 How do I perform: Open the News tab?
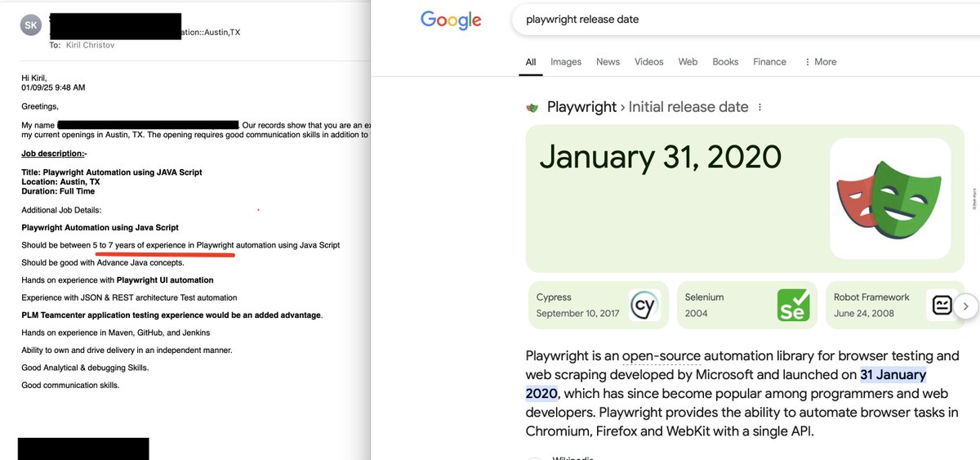[608, 62]
